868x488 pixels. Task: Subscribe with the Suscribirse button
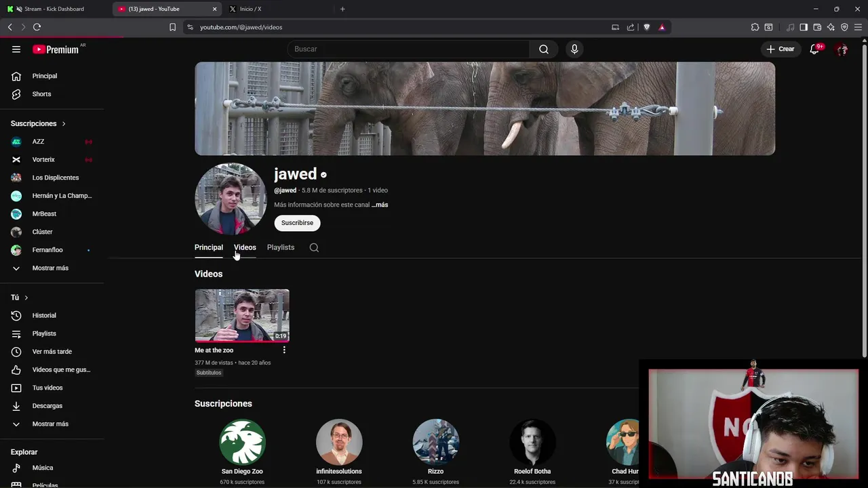(x=297, y=223)
